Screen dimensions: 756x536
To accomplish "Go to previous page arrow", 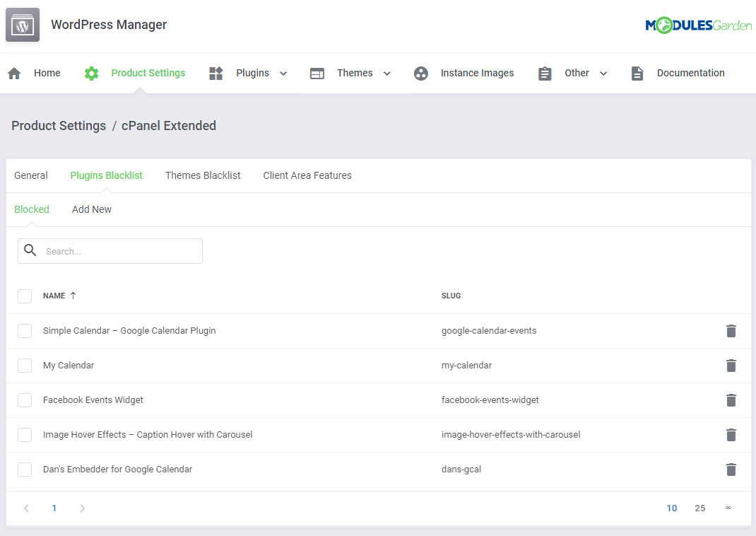I will pos(27,508).
